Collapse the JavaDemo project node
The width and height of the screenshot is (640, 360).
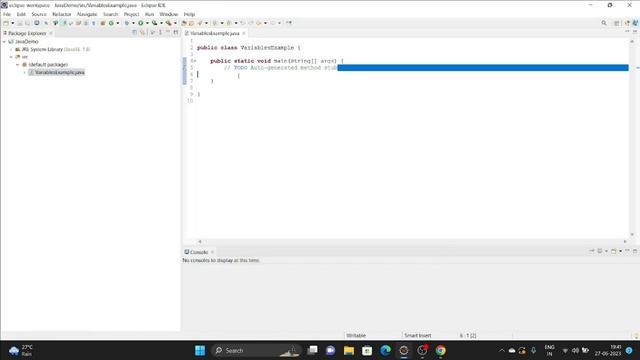click(x=4, y=42)
